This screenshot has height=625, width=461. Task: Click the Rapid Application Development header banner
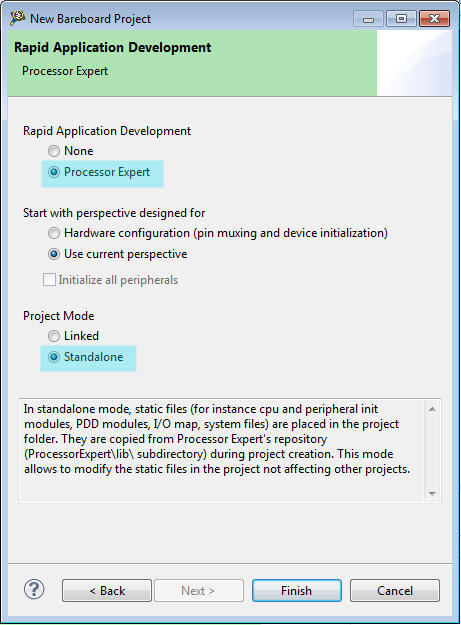[192, 63]
